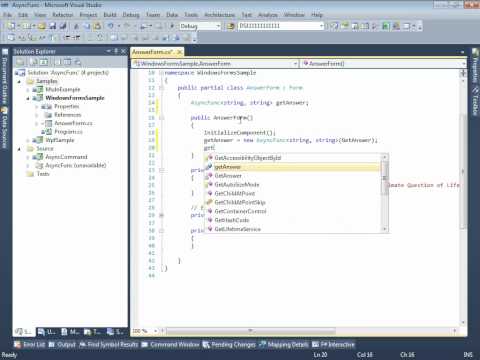The width and height of the screenshot is (480, 360).
Task: Select AnswerForm.cs in Solution Explorer
Action: click(73, 123)
